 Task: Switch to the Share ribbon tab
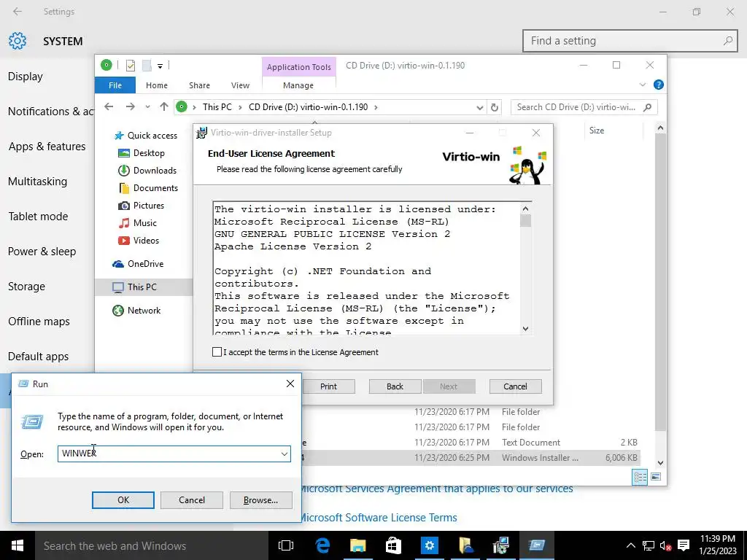(x=199, y=85)
